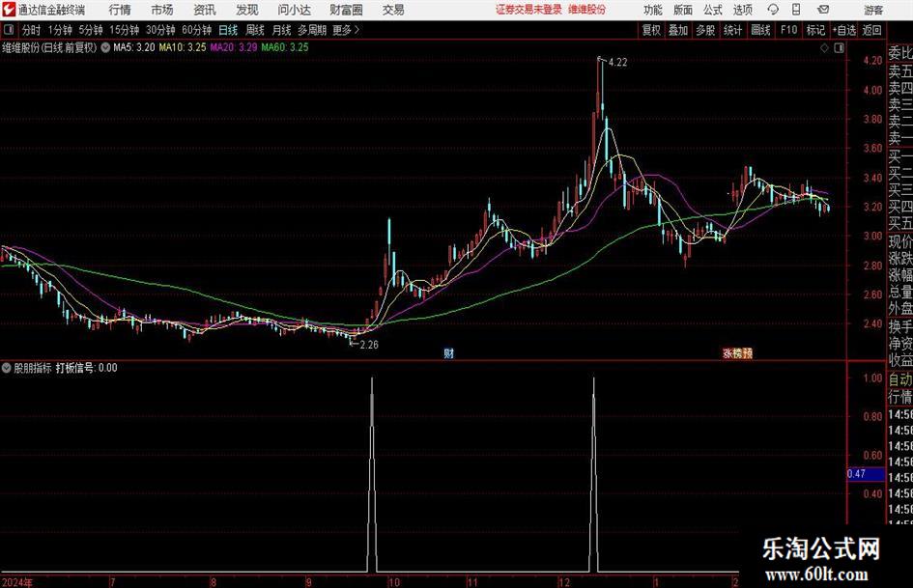Switch to the 1分钟 period
Viewport: 913px width, 588px height.
60,30
